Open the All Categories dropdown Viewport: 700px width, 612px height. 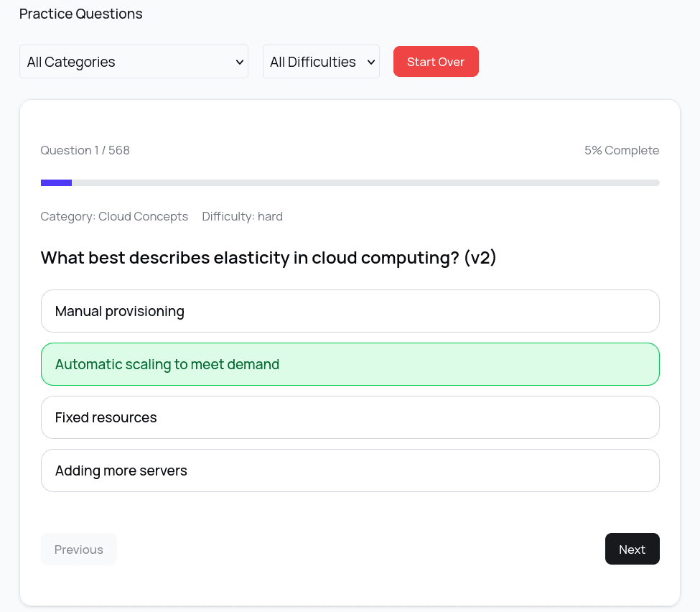point(134,62)
